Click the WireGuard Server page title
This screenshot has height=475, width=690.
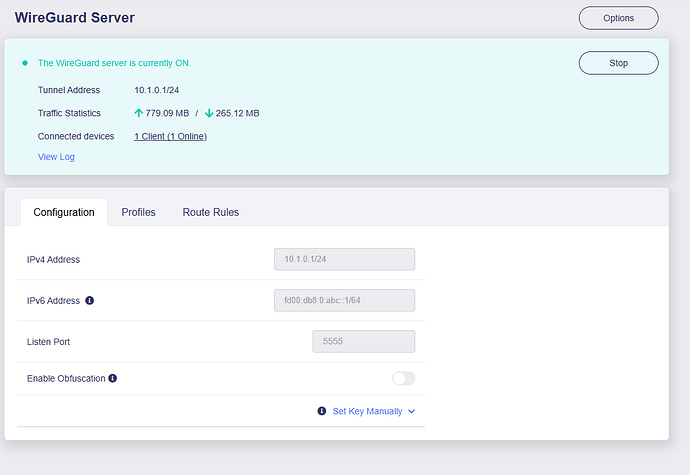pyautogui.click(x=75, y=18)
